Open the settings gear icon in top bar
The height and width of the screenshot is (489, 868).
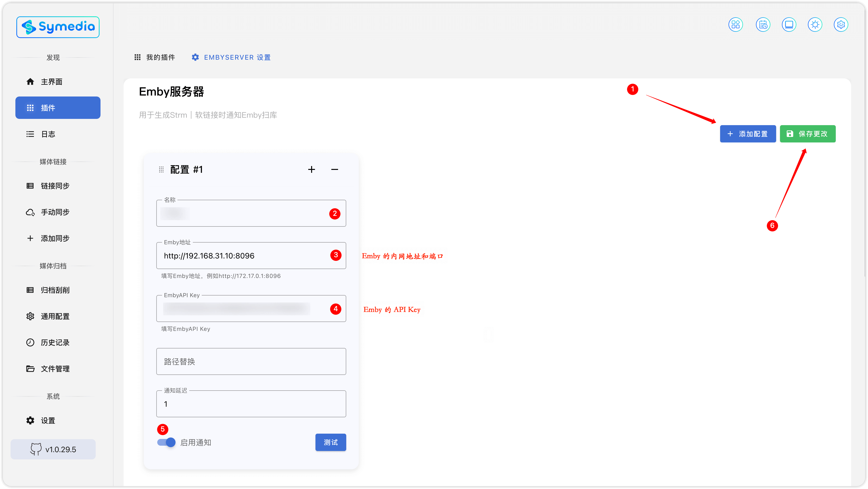[841, 25]
